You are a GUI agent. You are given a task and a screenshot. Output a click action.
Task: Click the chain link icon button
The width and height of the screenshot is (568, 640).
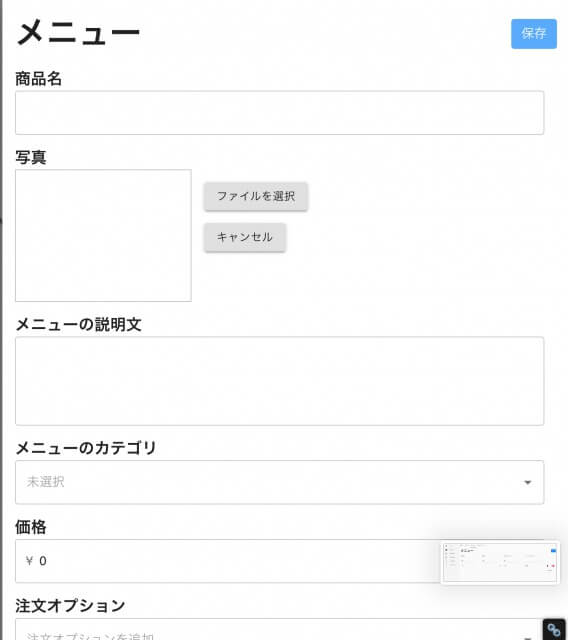554,630
